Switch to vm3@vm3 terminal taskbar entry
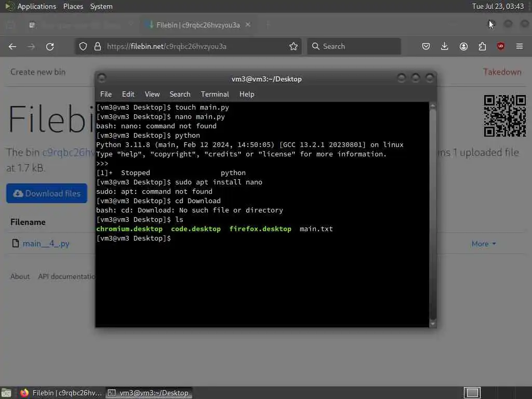 click(149, 393)
